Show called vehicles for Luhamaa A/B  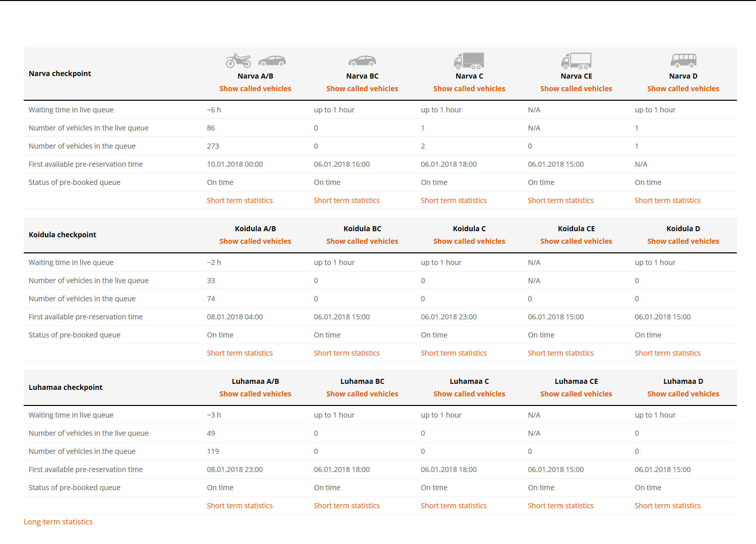click(255, 394)
